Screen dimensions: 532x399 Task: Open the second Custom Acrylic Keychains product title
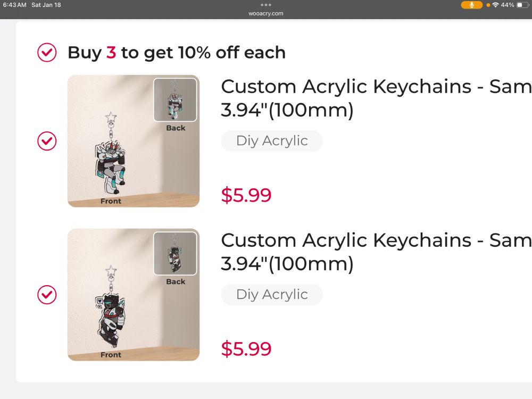376,252
